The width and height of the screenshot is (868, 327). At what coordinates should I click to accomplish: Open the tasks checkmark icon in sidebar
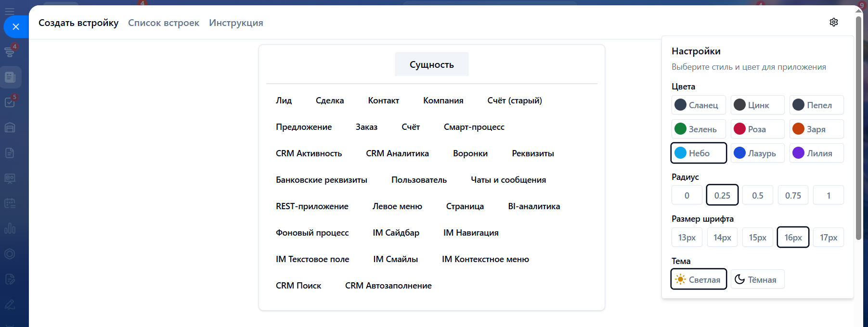coord(10,102)
